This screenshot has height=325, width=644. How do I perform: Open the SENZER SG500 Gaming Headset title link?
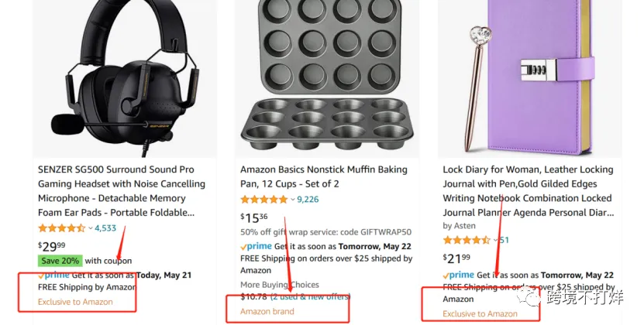(122, 191)
